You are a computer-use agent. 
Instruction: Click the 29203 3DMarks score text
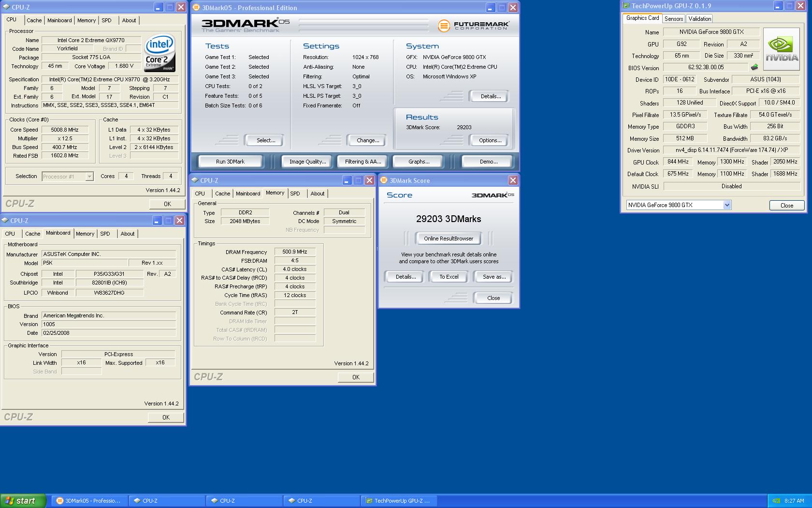pos(448,219)
